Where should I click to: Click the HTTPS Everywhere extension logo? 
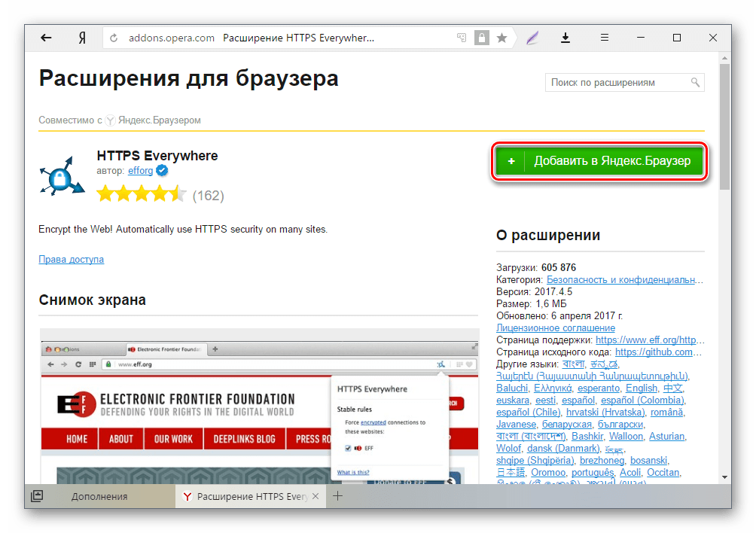pos(61,175)
